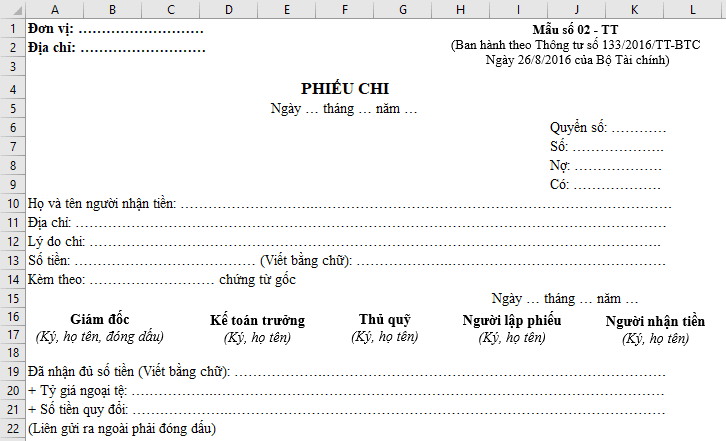The height and width of the screenshot is (441, 726).
Task: Select column C header
Action: (170, 9)
